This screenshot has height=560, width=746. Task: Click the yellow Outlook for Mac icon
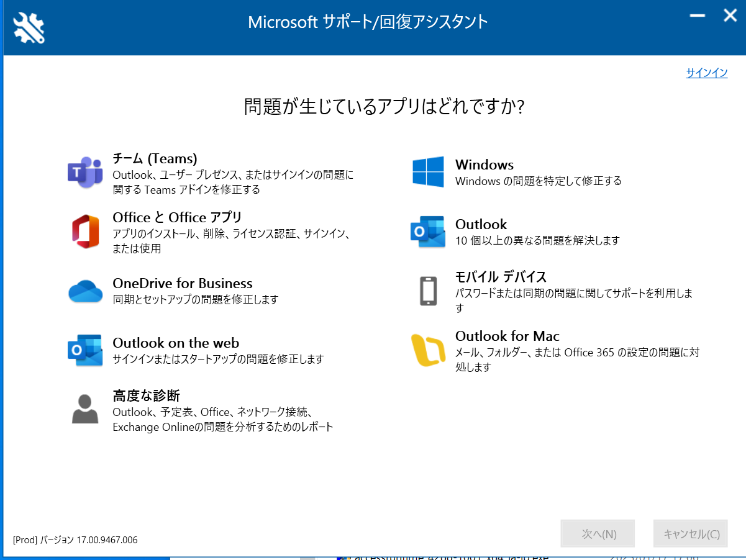pos(428,351)
